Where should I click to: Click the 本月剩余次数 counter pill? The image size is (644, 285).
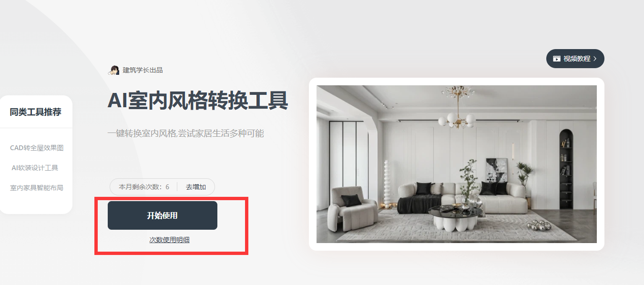coord(162,187)
